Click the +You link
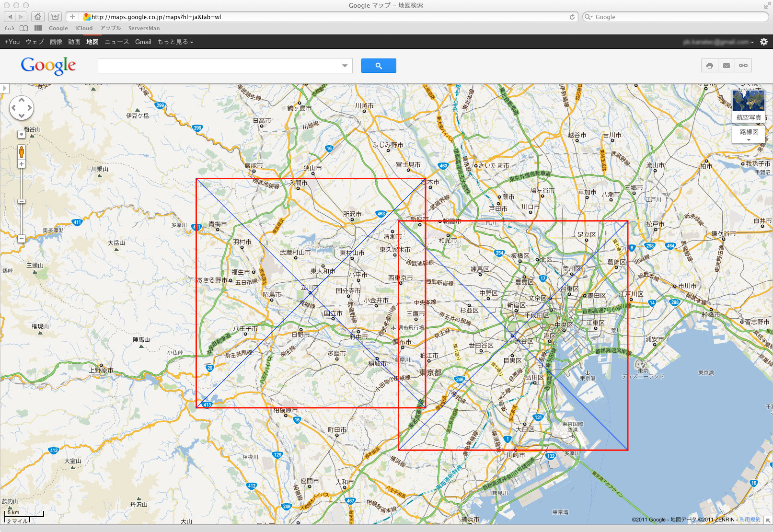This screenshot has width=773, height=532. pos(12,42)
